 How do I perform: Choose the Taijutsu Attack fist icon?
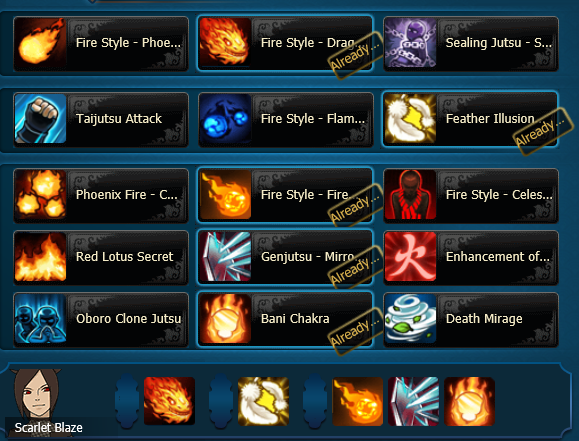coord(41,119)
